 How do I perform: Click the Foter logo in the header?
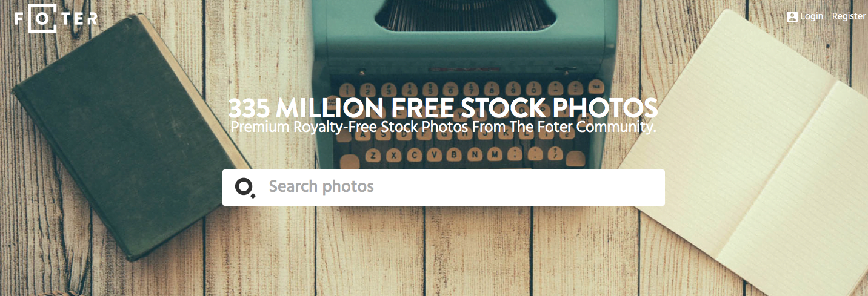pos(56,18)
